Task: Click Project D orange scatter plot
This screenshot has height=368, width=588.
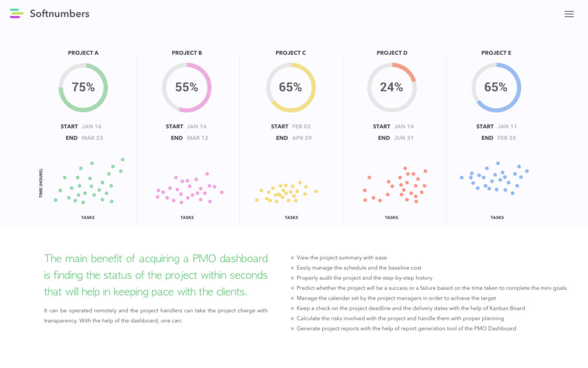Action: point(396,185)
